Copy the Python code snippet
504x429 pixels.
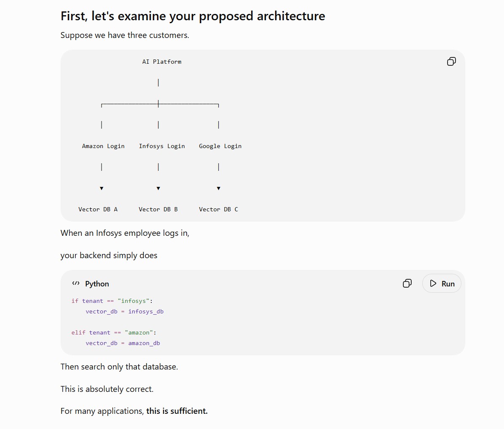point(407,283)
